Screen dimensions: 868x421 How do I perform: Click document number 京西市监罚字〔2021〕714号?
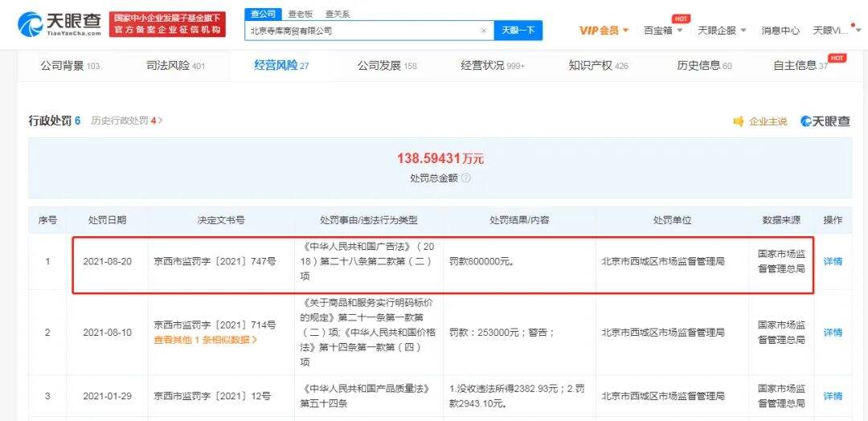coord(215,325)
